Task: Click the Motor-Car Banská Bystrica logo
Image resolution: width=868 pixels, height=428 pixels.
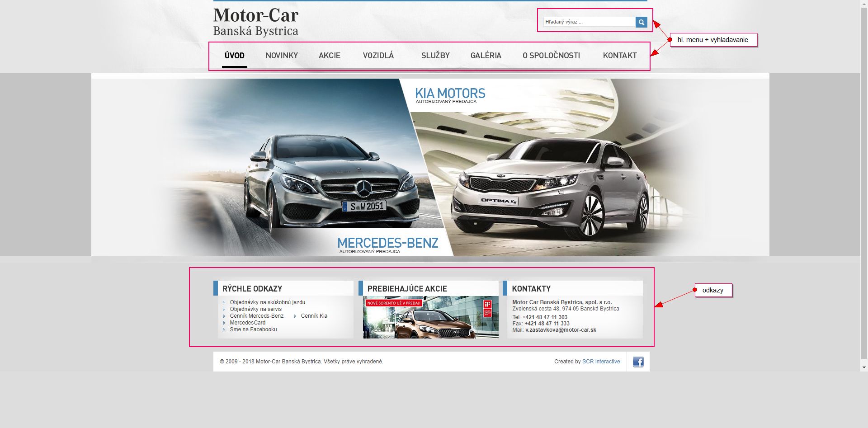Action: click(x=256, y=22)
